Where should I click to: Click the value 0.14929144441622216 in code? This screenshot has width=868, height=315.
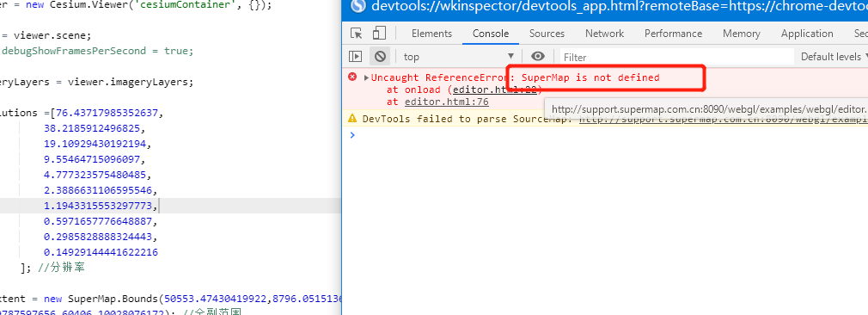(101, 253)
